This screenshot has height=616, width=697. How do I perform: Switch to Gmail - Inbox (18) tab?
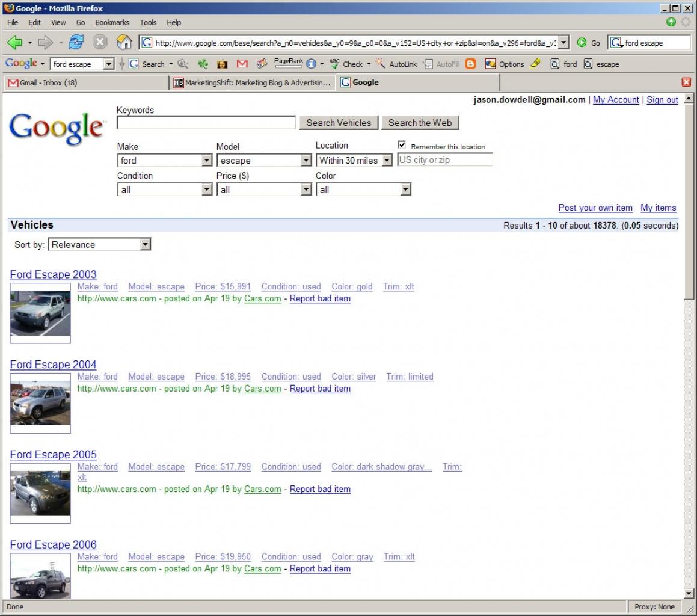coord(87,82)
